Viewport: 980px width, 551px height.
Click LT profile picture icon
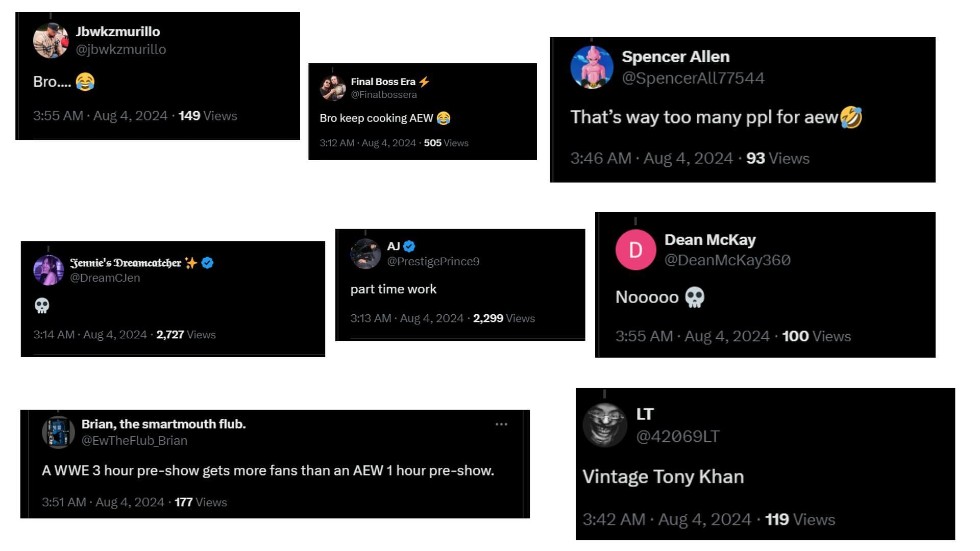pos(605,423)
